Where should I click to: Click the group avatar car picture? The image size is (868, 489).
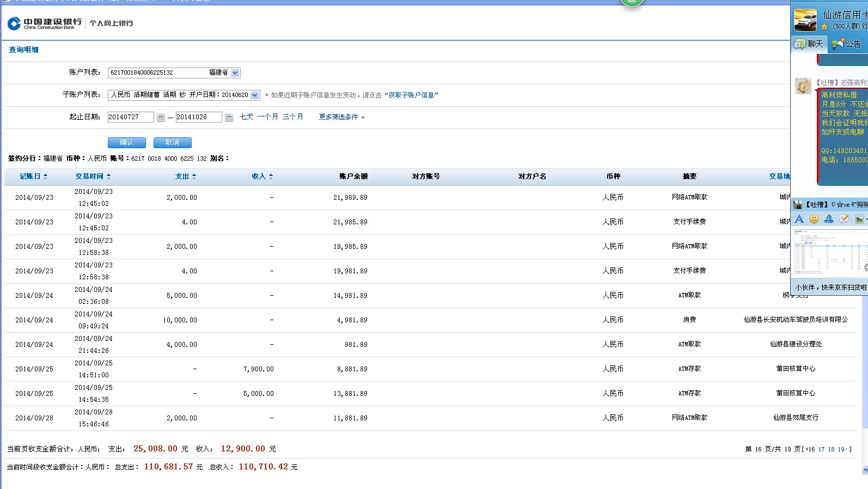(805, 20)
